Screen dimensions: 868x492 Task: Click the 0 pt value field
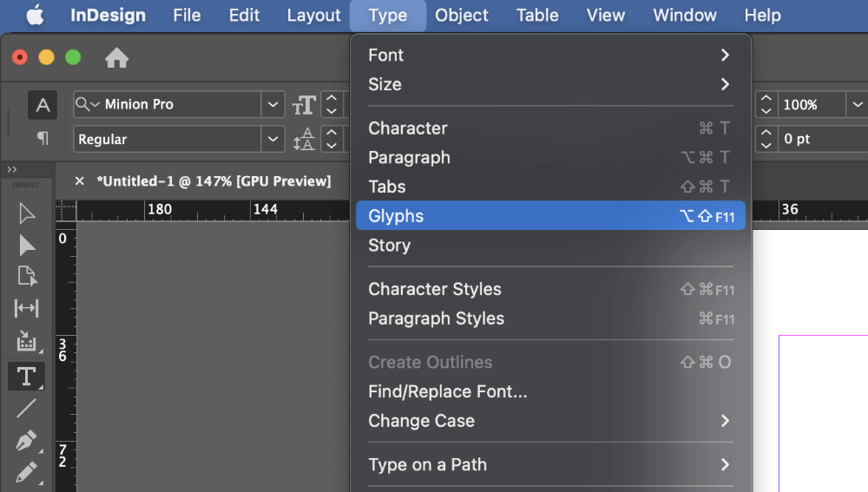(823, 139)
